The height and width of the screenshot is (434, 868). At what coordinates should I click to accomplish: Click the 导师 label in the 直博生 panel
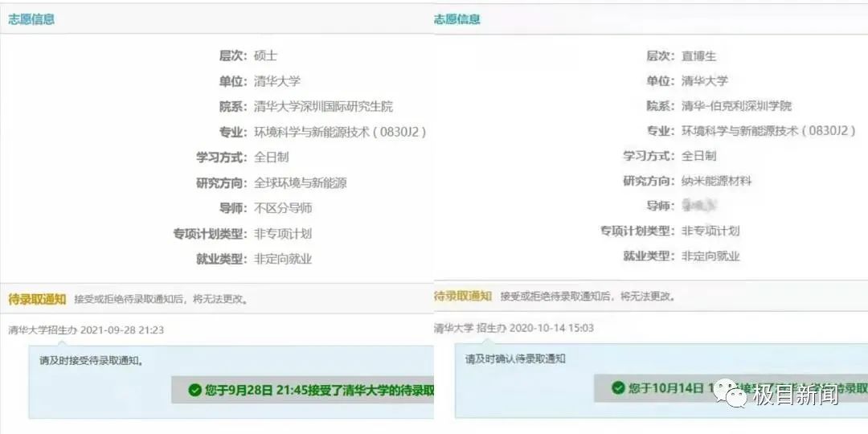click(x=661, y=206)
